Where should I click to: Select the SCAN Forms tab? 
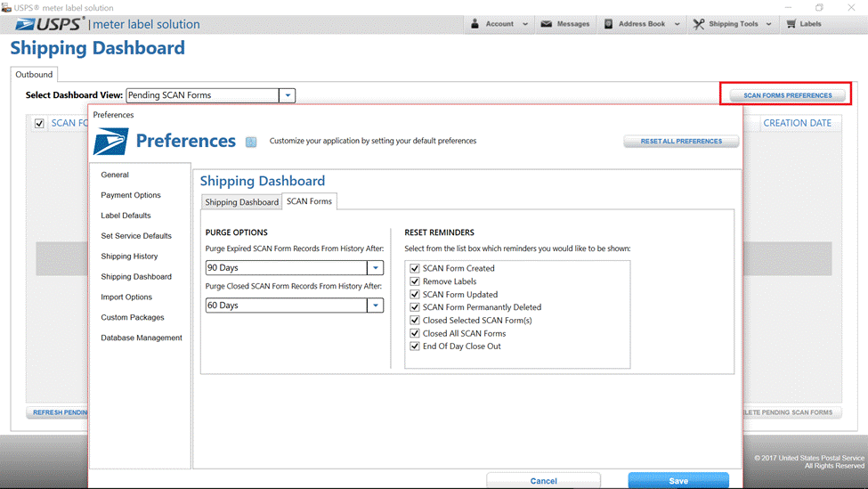click(x=310, y=201)
